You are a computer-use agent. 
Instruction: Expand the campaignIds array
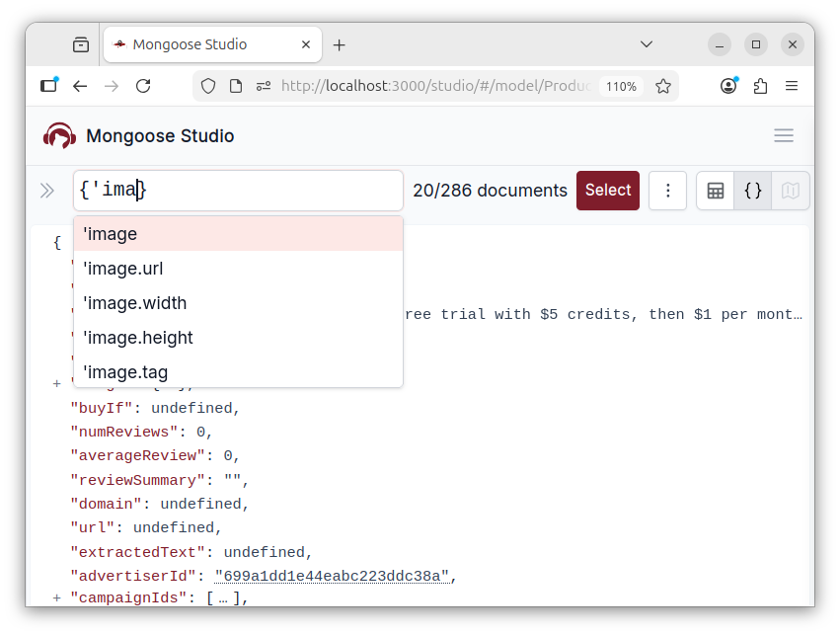point(57,597)
